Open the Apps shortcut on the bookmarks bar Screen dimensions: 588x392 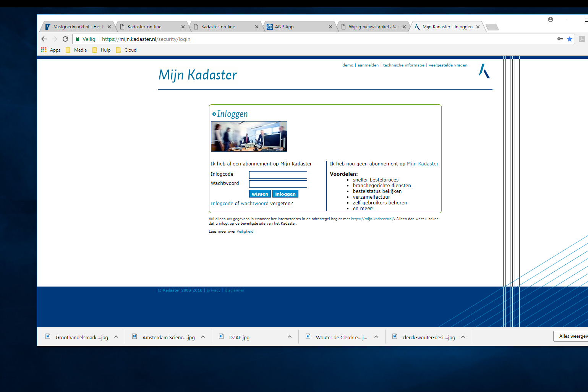(x=50, y=50)
